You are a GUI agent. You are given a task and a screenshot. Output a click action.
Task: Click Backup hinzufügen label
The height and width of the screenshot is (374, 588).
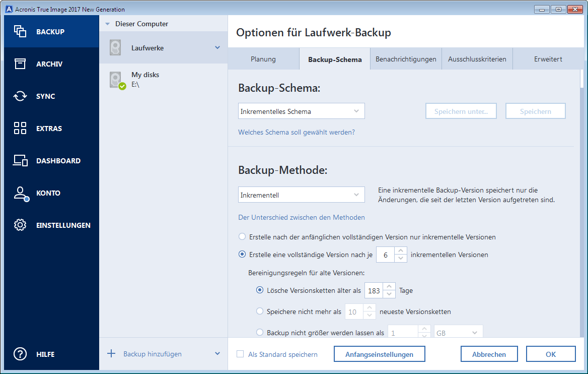[152, 354]
